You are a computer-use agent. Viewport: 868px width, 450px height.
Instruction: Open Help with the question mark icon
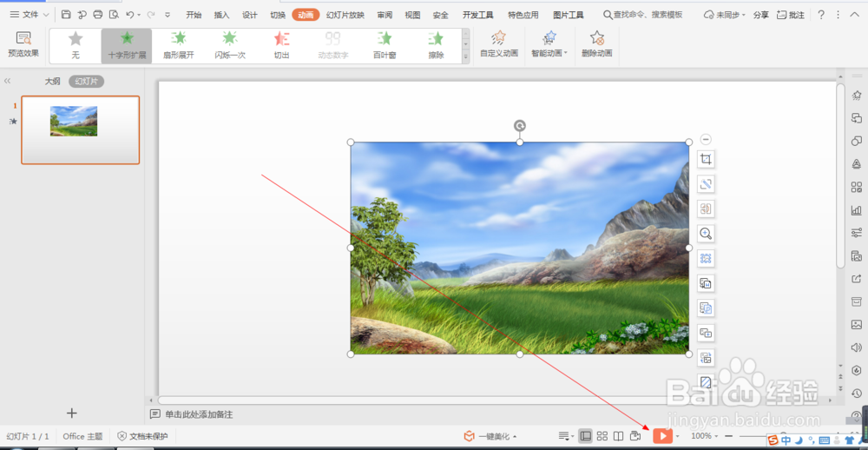point(821,15)
